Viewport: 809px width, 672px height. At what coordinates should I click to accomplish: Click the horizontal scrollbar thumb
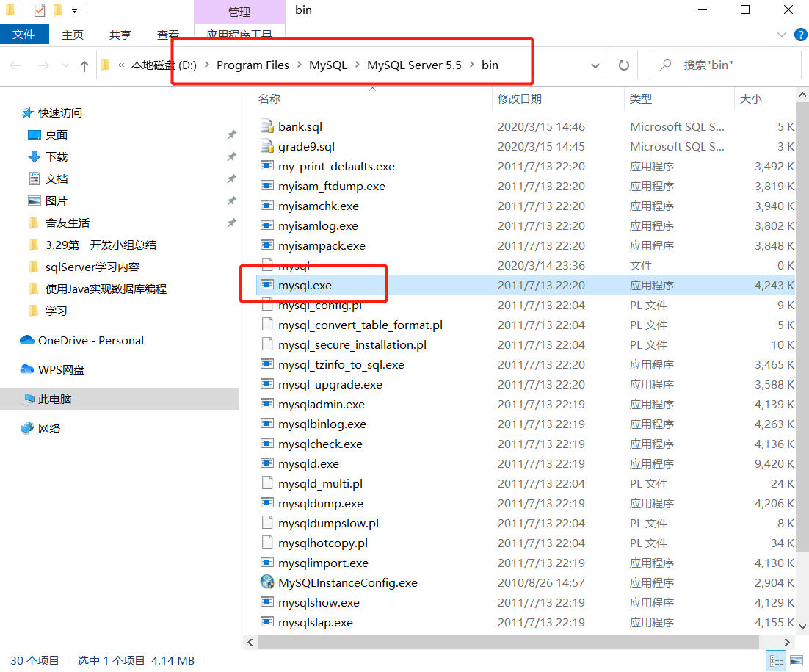(508, 642)
